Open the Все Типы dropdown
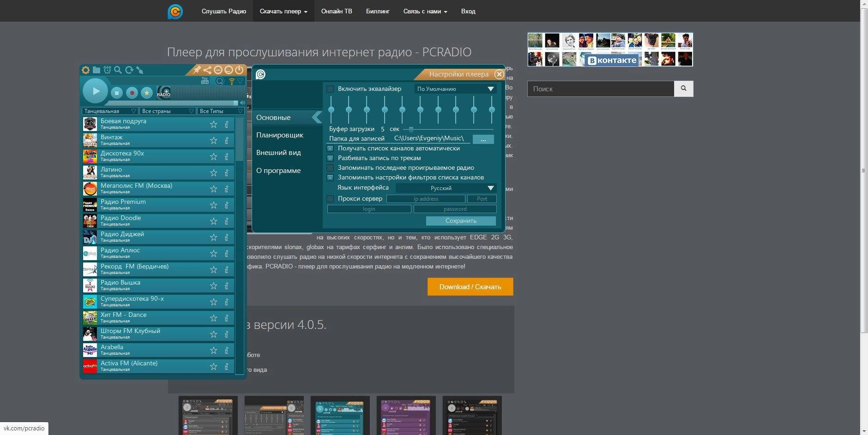868x435 pixels. pyautogui.click(x=221, y=111)
